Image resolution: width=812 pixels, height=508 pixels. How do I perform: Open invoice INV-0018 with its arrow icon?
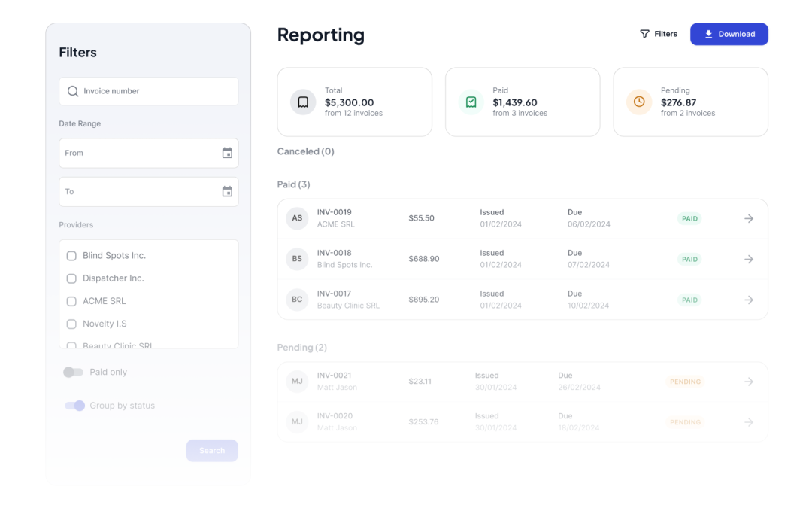tap(748, 259)
